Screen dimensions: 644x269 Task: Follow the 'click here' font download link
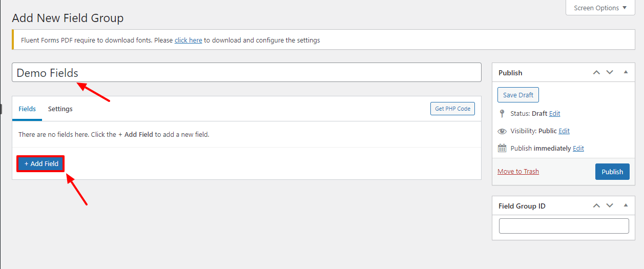click(x=188, y=40)
